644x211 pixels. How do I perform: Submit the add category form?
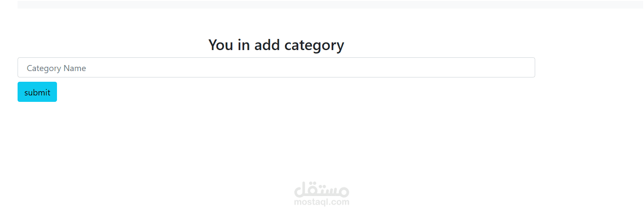tap(37, 92)
